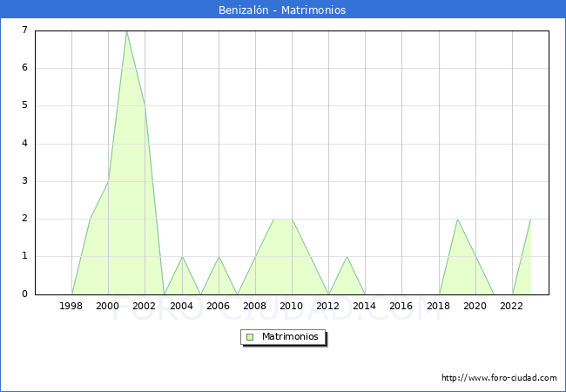Click x-axis label 2010
Viewport: 566px width, 392px height.
[292, 306]
